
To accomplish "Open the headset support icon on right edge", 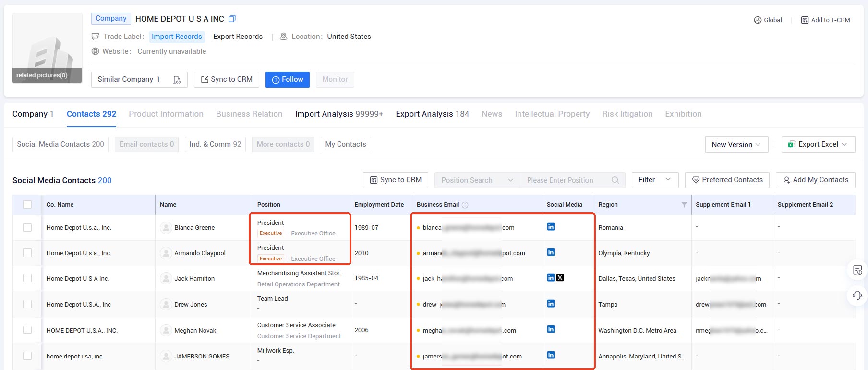I will click(857, 295).
